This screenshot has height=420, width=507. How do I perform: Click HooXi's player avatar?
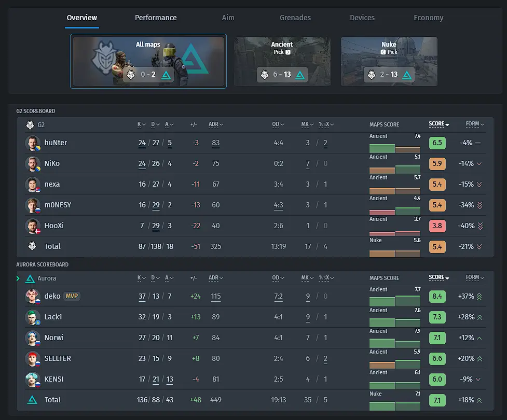click(33, 226)
